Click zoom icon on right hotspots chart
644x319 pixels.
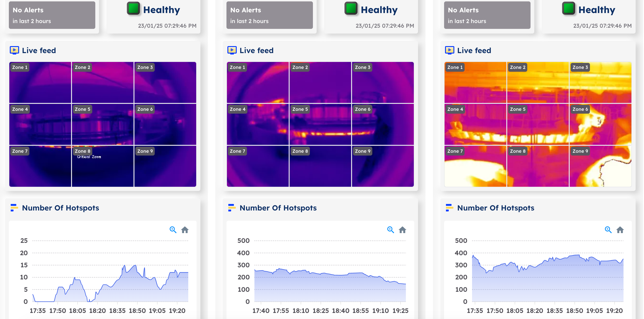click(608, 230)
